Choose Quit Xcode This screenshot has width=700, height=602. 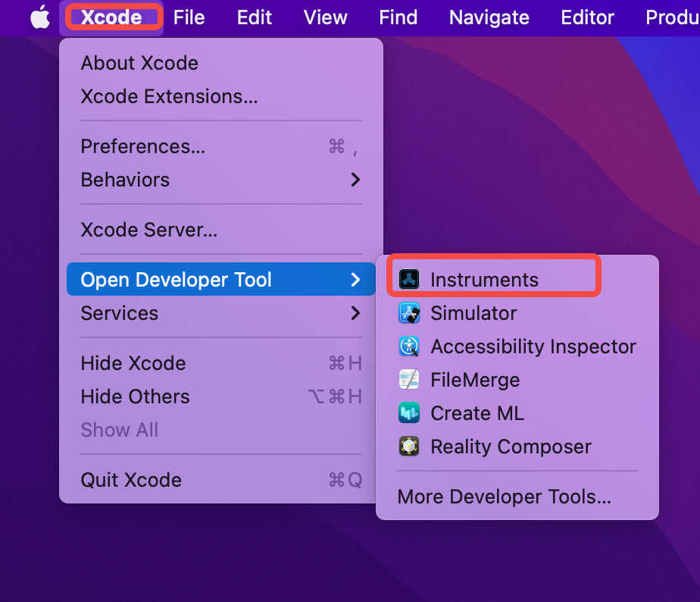click(221, 480)
